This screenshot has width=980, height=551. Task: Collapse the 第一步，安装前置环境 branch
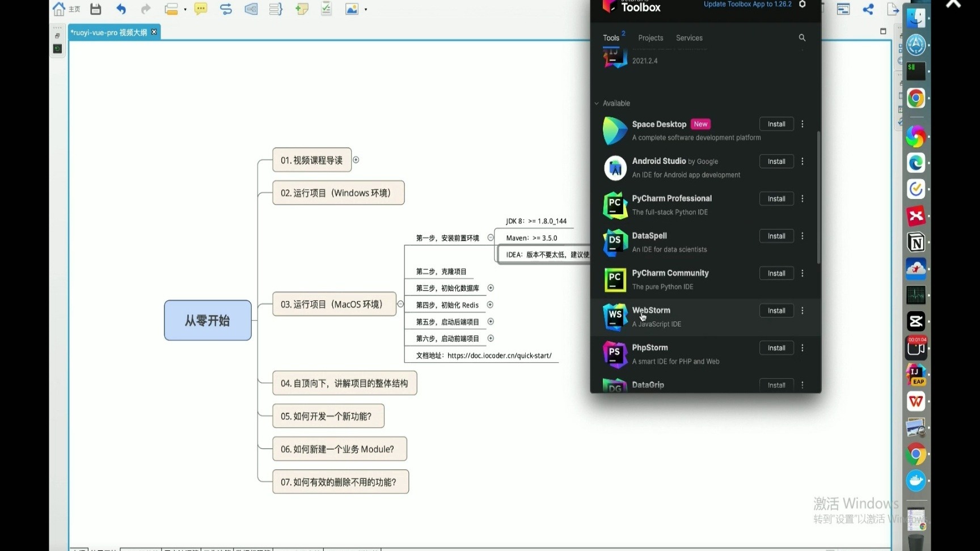(x=490, y=238)
